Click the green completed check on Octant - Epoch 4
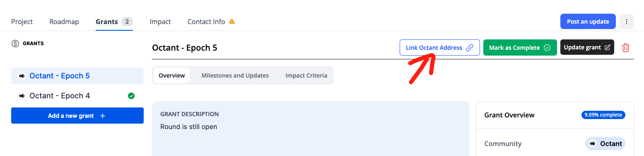The height and width of the screenshot is (156, 644). (131, 96)
